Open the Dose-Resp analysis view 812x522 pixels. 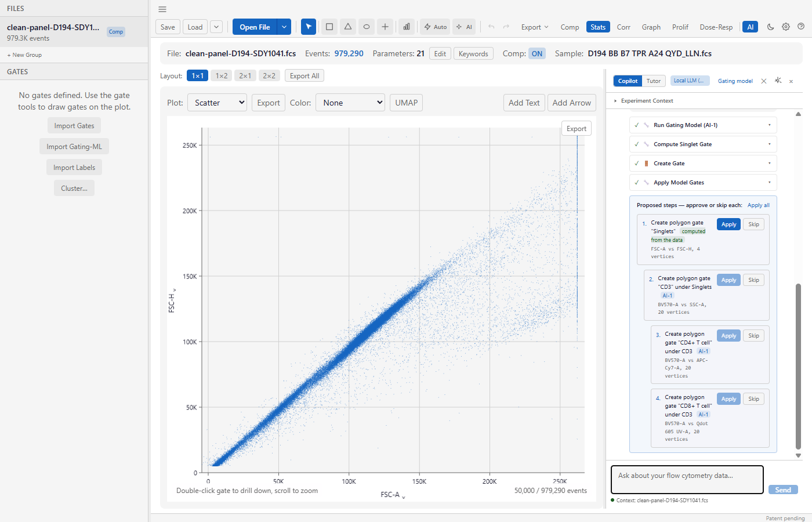point(716,27)
